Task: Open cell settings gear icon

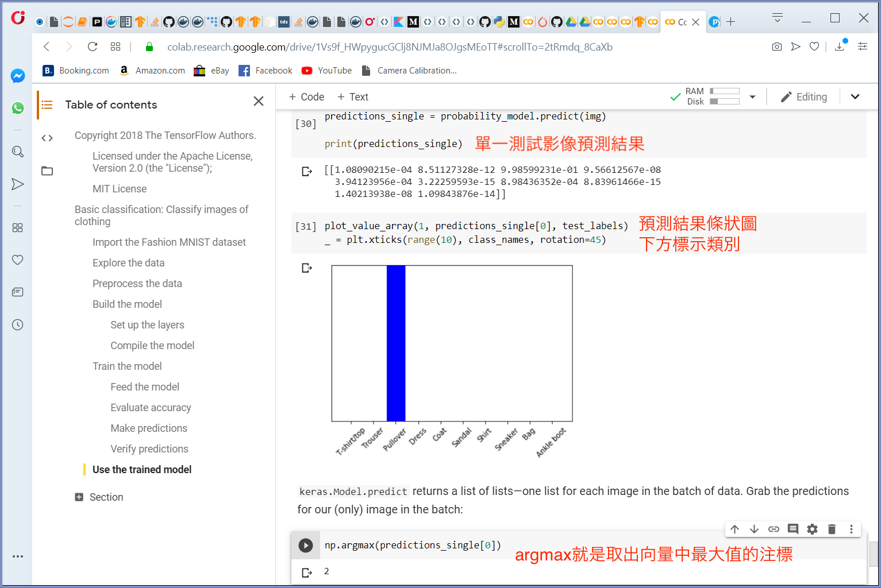Action: click(x=812, y=529)
